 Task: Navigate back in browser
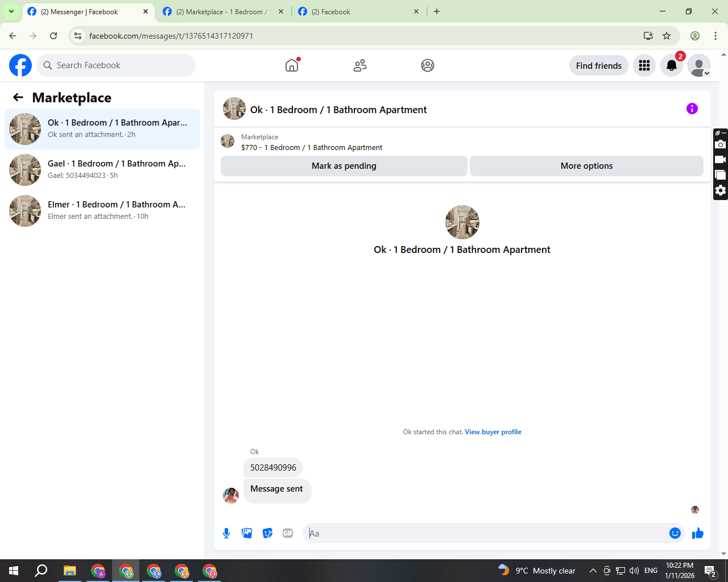(13, 36)
